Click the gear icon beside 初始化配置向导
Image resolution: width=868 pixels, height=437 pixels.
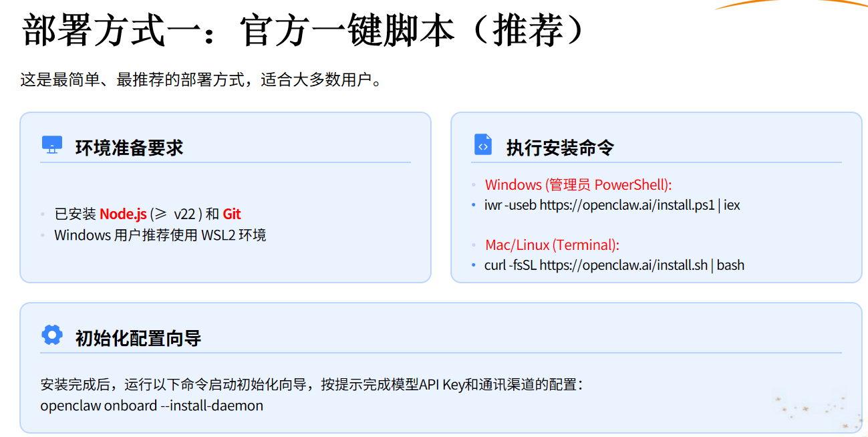coord(51,335)
